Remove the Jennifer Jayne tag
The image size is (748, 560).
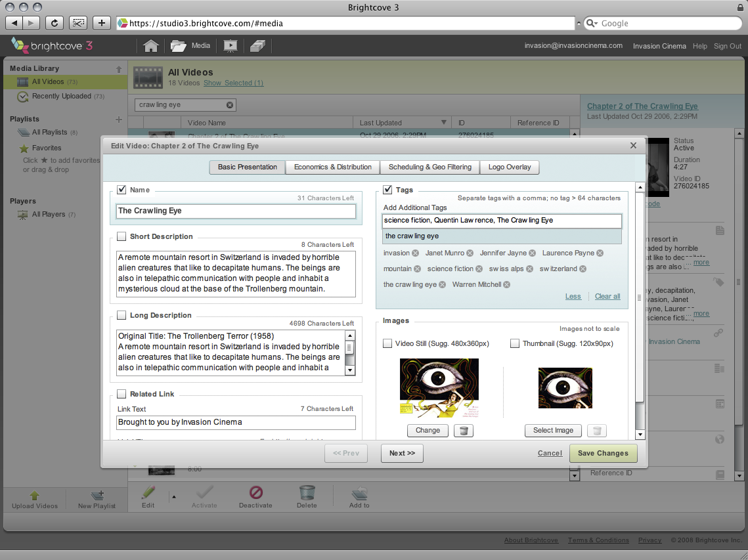click(533, 253)
